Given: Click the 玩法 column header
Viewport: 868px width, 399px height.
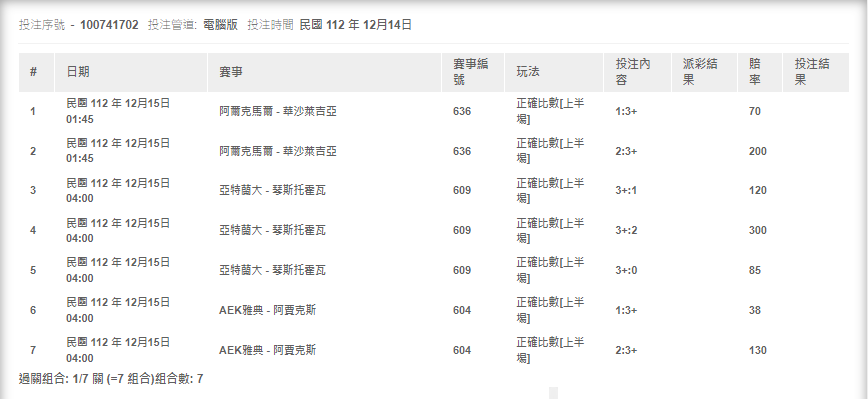Looking at the screenshot, I should coord(554,72).
